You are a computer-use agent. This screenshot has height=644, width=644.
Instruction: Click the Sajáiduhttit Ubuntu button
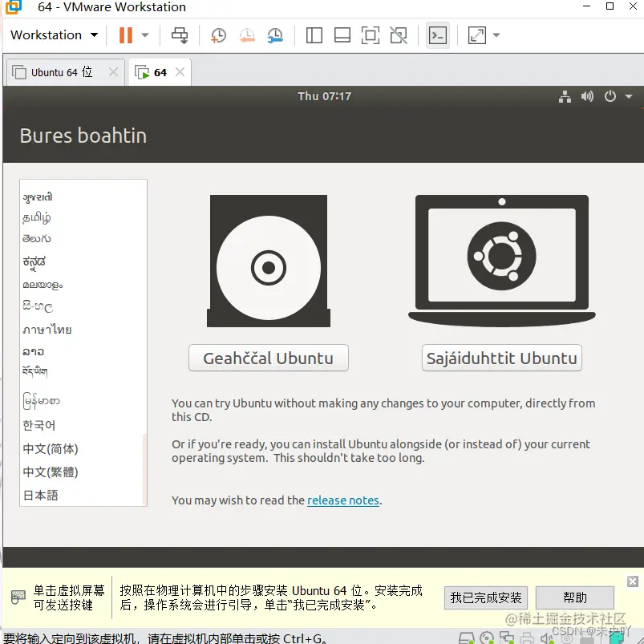501,358
